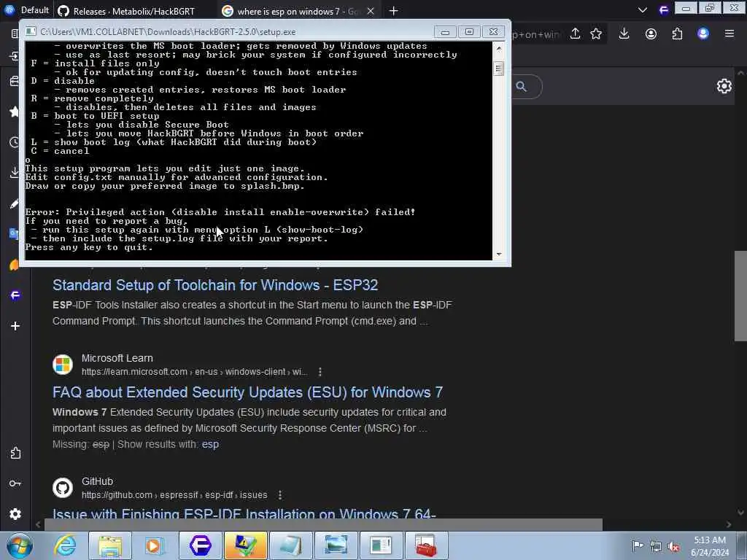747x560 pixels.
Task: Open Windows Explorer folder taskbar icon
Action: 110,545
